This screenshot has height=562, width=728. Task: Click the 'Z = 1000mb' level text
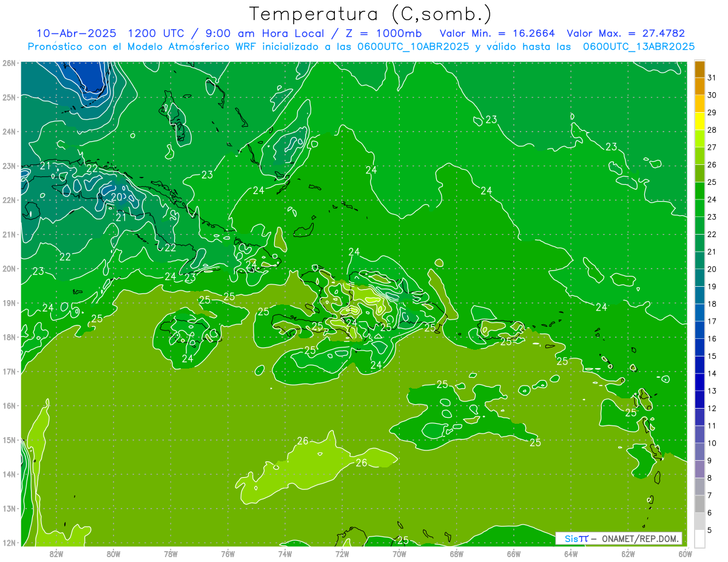click(385, 33)
